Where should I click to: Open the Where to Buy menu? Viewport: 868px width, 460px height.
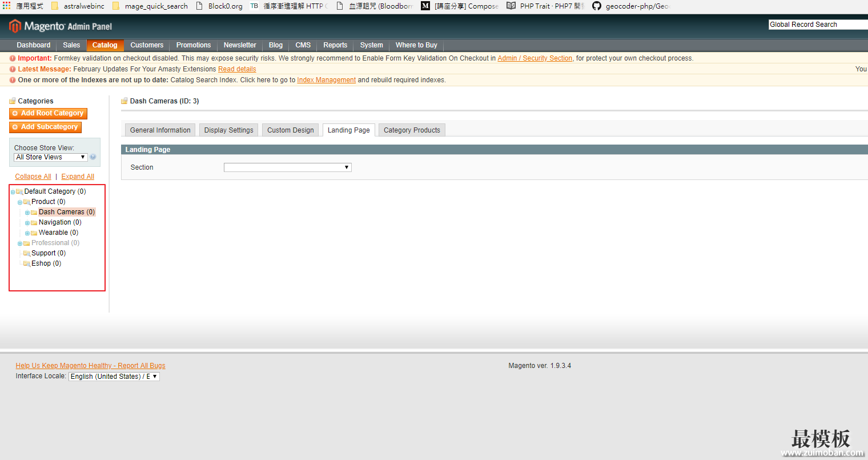(x=416, y=45)
